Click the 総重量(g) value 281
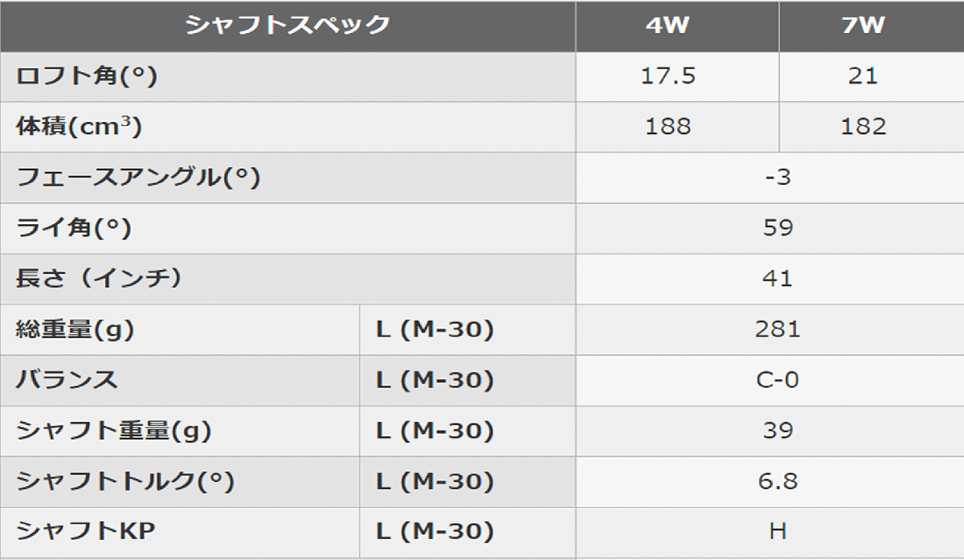Image resolution: width=964 pixels, height=560 pixels. click(x=777, y=329)
